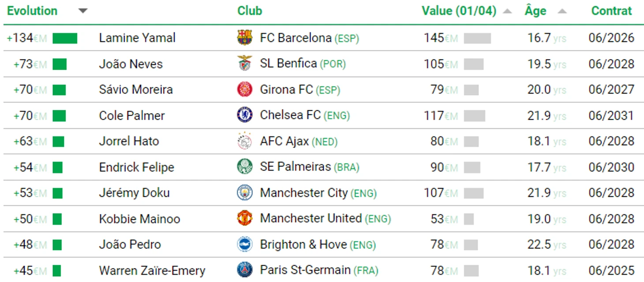This screenshot has height=282, width=644.
Task: Click Lamine Yamal's green evolution bar
Action: [x=65, y=38]
